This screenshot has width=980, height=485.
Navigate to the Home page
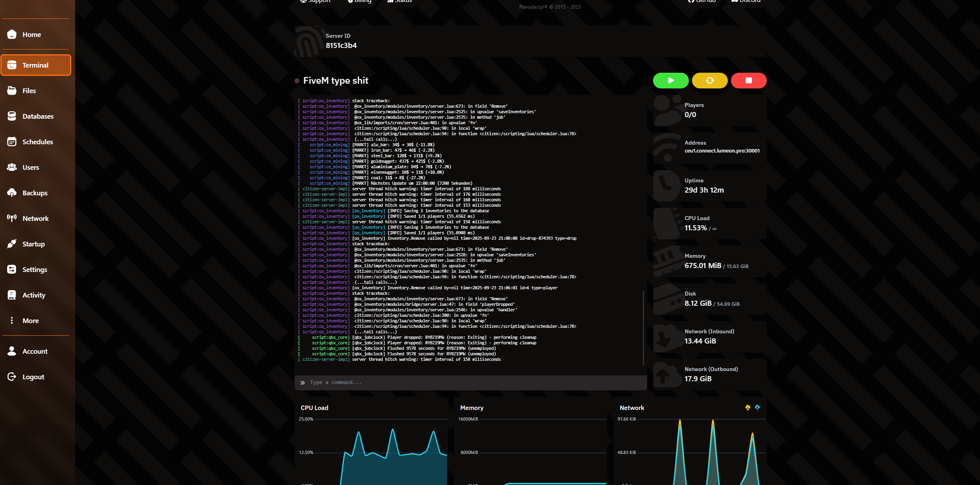[31, 35]
